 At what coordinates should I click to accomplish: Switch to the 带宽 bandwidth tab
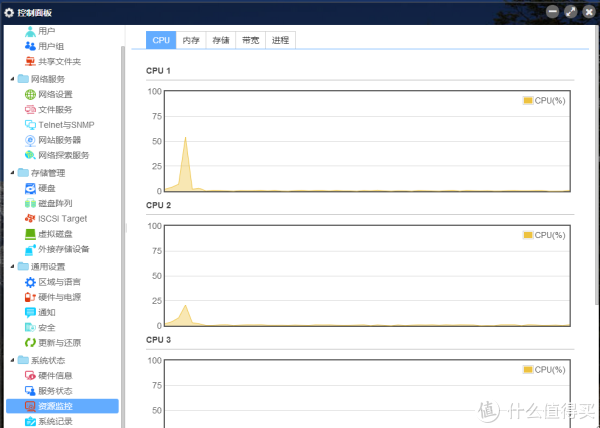(250, 40)
